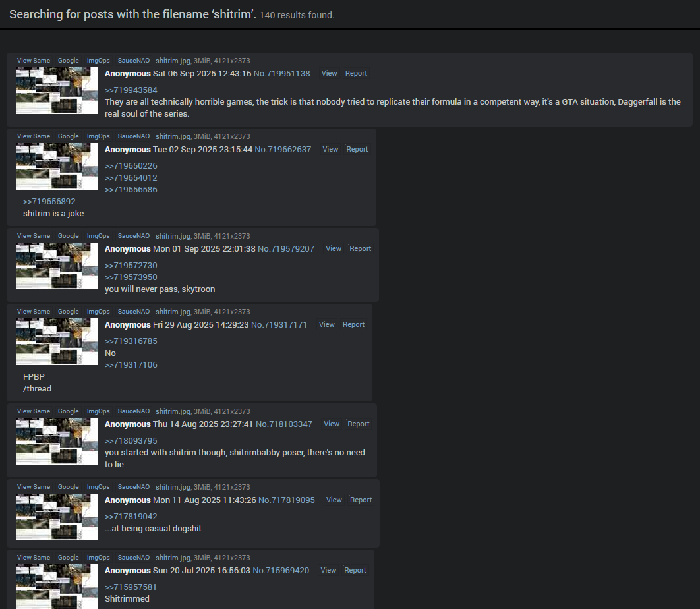Click SauceNAO for post No.719662637

[x=134, y=136]
